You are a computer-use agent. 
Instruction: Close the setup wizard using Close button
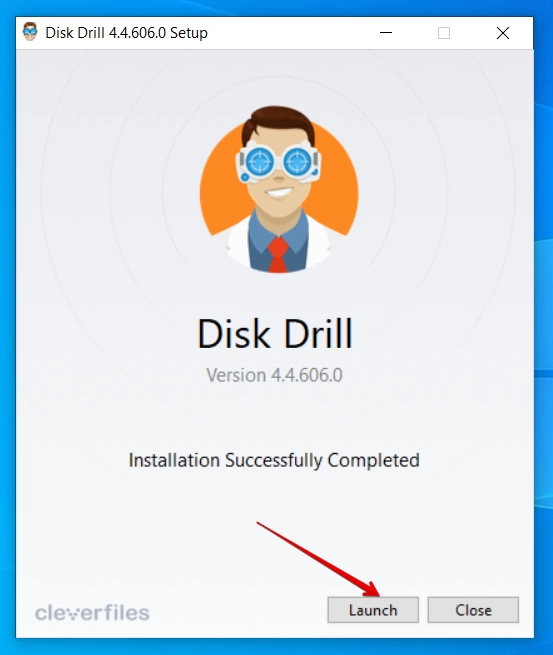pyautogui.click(x=473, y=610)
